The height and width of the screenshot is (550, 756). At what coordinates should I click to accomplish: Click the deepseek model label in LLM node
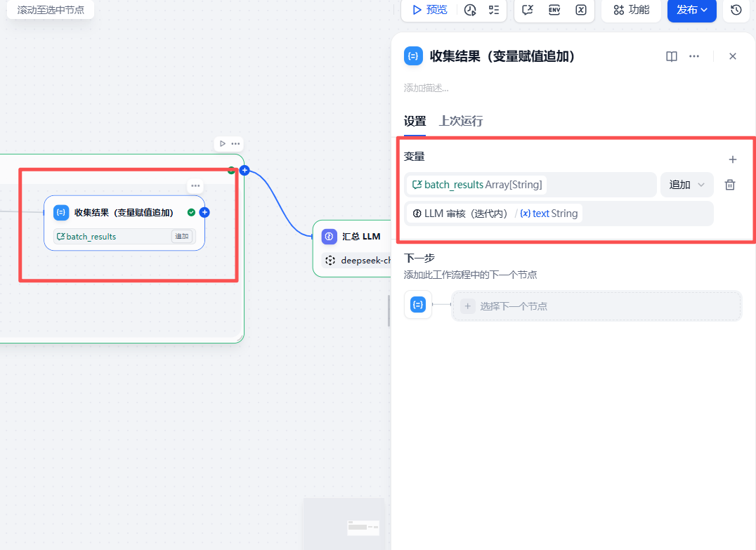pos(365,261)
